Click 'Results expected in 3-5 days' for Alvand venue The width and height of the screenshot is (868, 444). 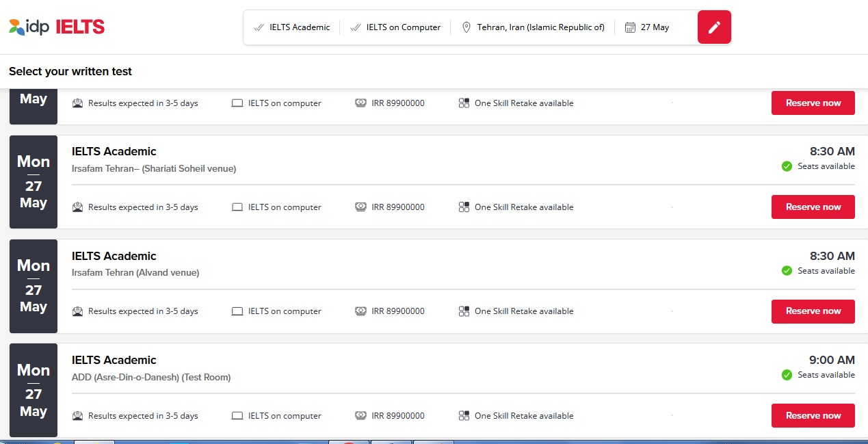(143, 311)
